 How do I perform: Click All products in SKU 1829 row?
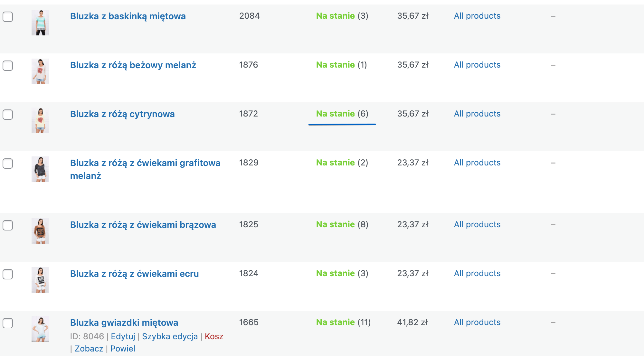click(477, 163)
